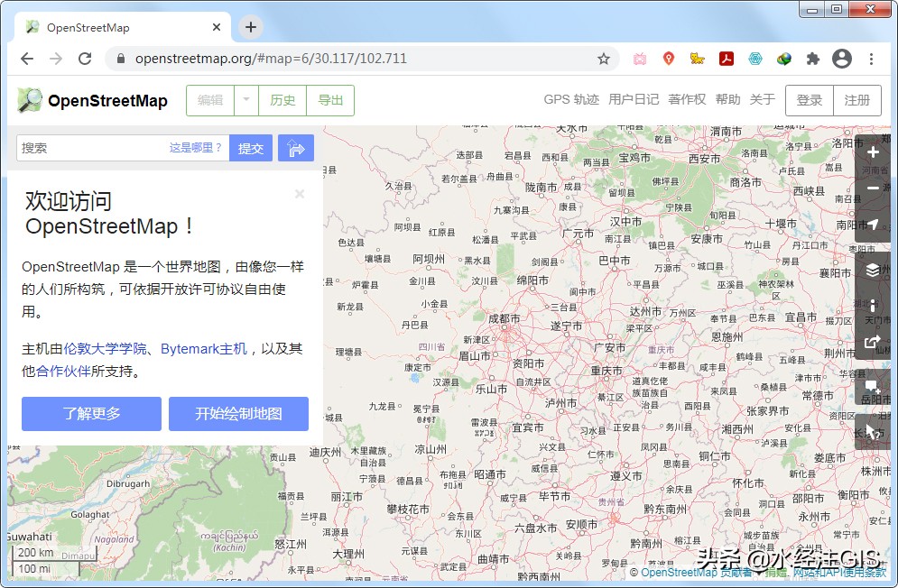898x588 pixels.
Task: Open Chrome's three-dot menu
Action: click(x=871, y=59)
